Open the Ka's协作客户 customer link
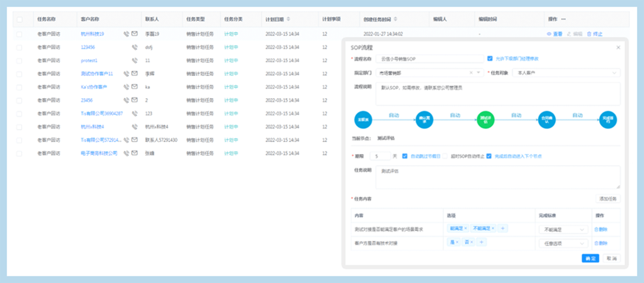Screen dimensions: 644x283 (x=94, y=87)
